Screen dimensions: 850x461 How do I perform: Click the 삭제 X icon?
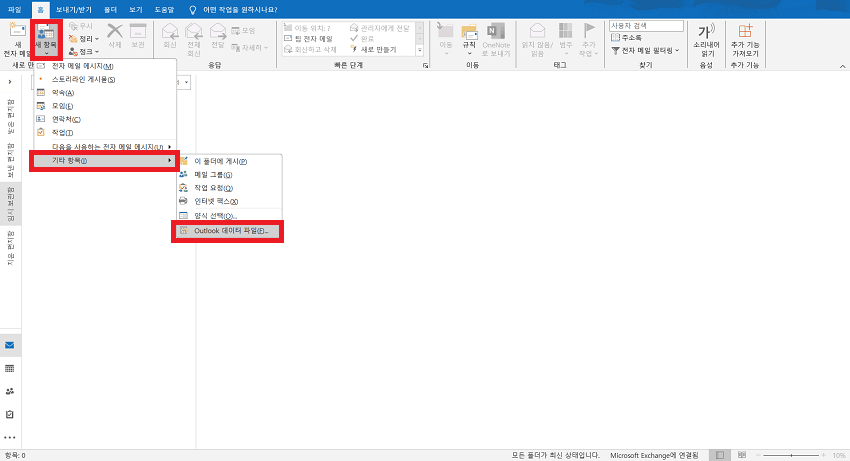[x=114, y=31]
